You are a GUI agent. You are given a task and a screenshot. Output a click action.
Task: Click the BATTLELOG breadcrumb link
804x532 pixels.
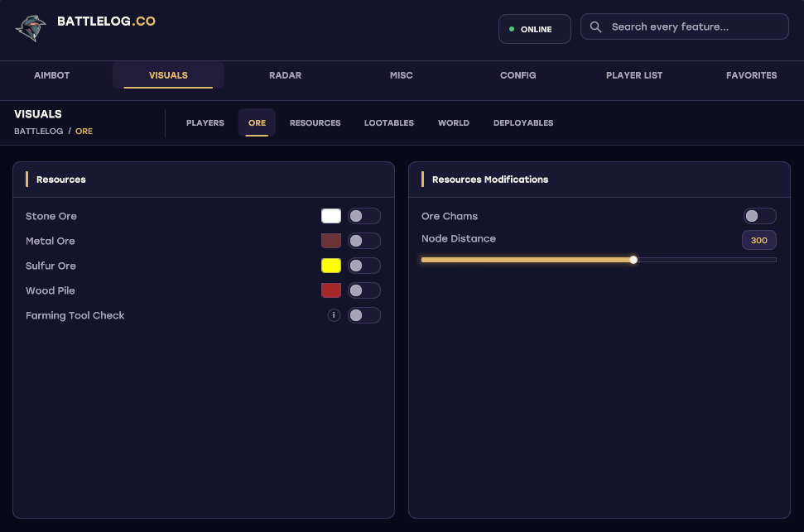[x=38, y=132]
